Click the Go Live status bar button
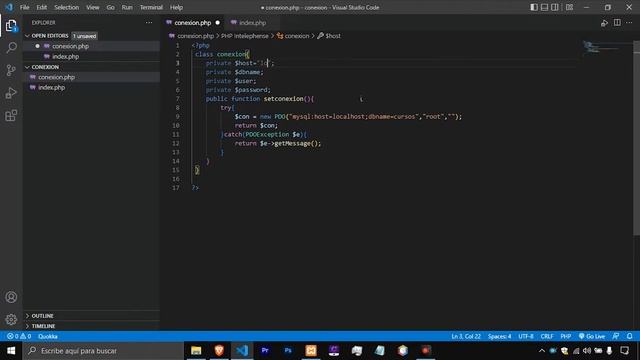This screenshot has width=640, height=360. pos(591,336)
